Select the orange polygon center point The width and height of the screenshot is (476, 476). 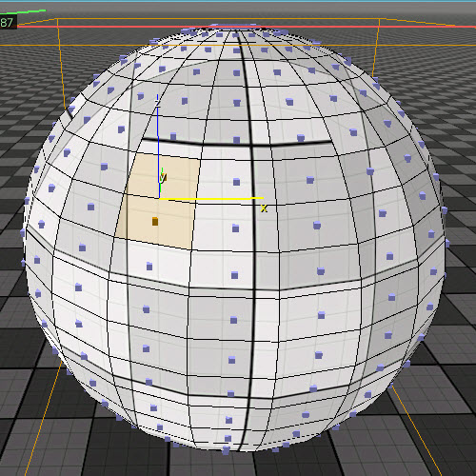pos(155,222)
